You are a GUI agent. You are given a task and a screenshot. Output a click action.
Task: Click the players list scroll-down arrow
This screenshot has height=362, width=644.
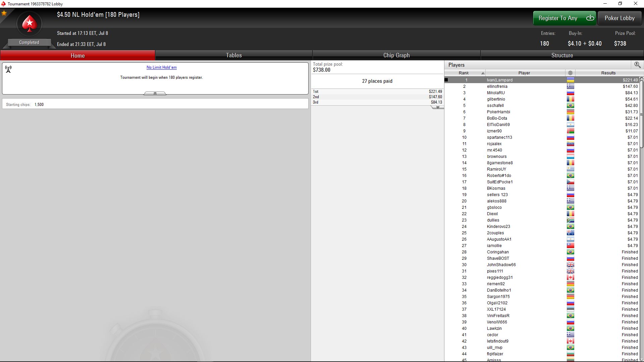[642, 359]
